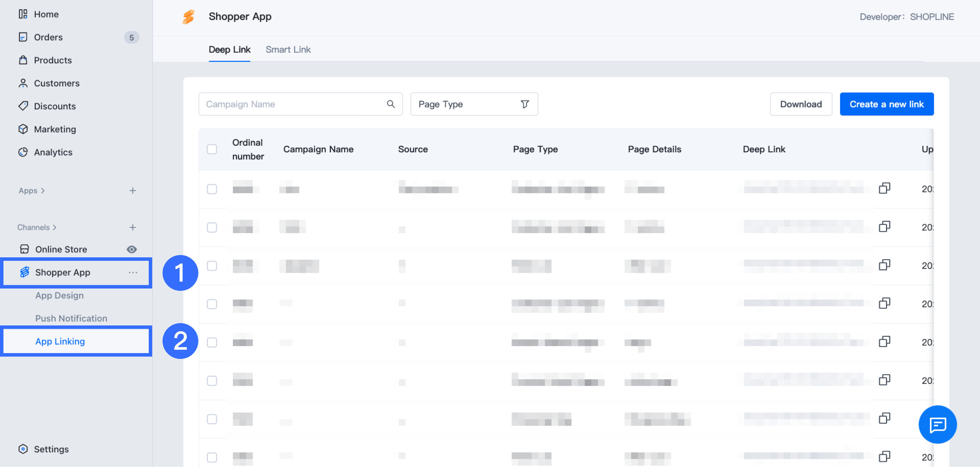Check the first table row checkbox

[x=212, y=189]
